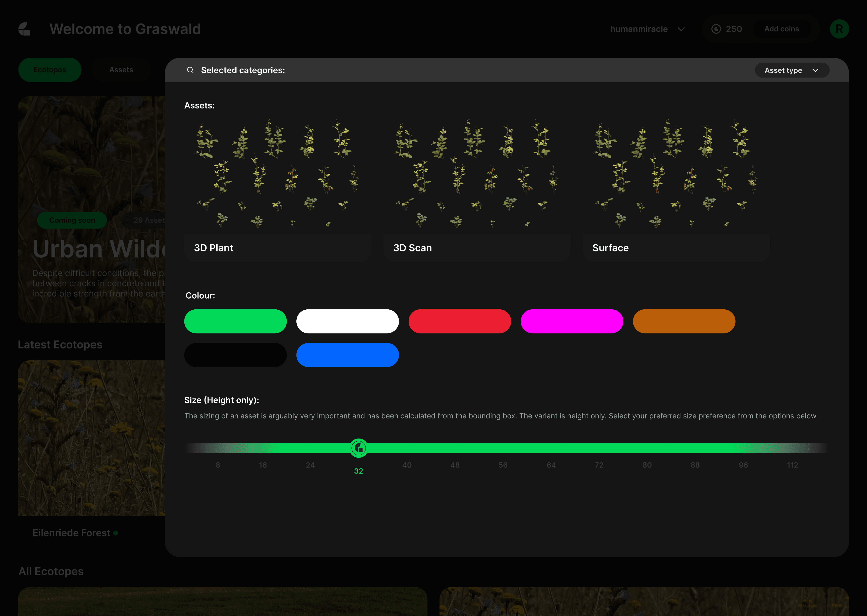Pick the magenta colour swatch
The height and width of the screenshot is (616, 867).
572,321
